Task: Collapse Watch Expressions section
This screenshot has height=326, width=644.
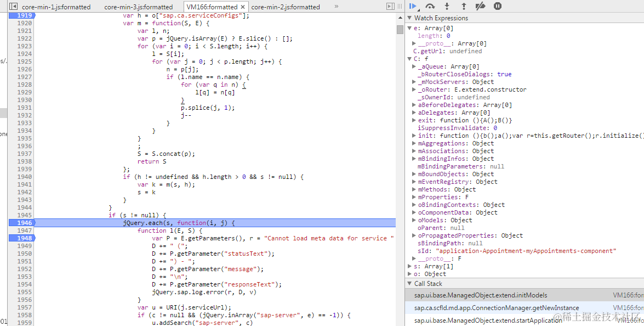Action: [x=409, y=18]
